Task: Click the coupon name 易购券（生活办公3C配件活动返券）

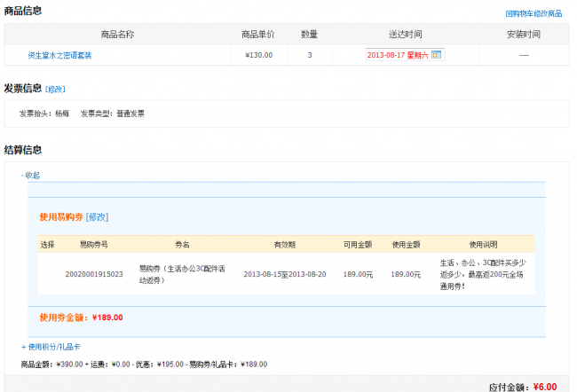Action: pos(181,274)
